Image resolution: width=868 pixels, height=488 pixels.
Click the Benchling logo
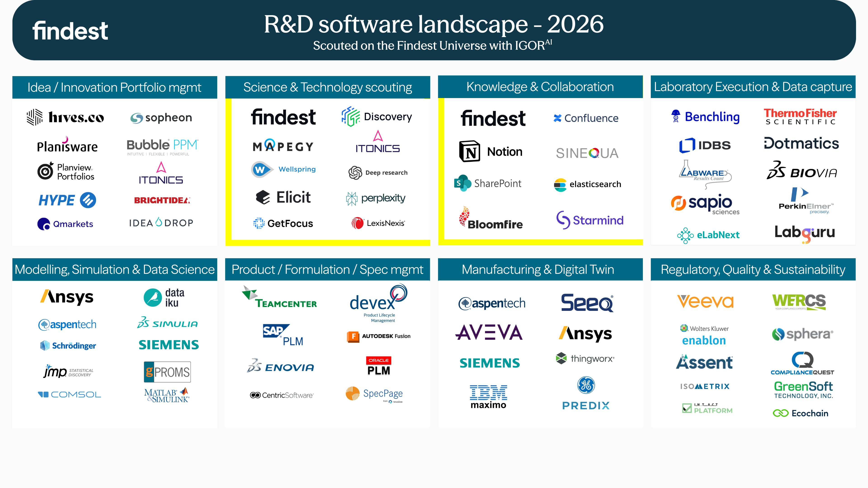(705, 117)
